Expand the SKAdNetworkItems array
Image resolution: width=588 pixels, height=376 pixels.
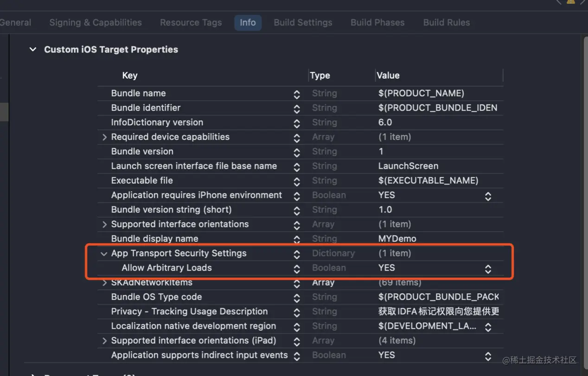point(104,283)
